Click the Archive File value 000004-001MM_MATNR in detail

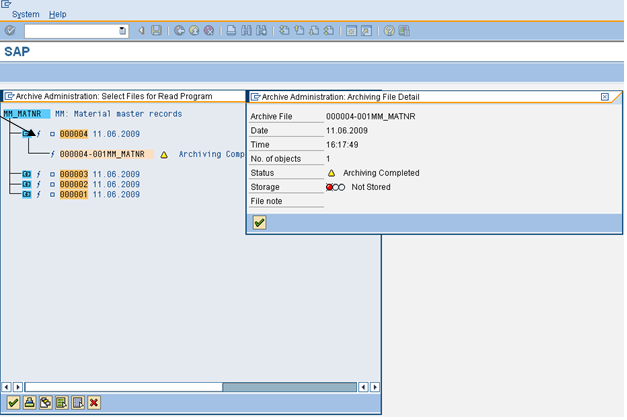tap(371, 116)
